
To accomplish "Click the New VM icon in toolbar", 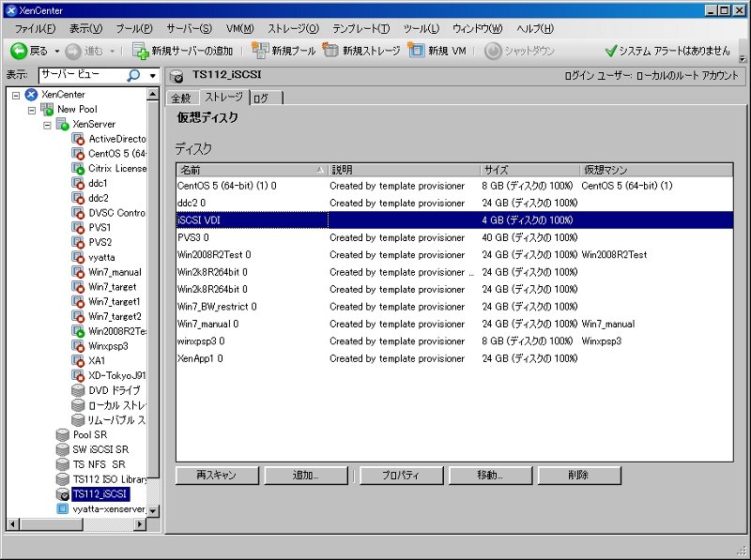I will (416, 50).
